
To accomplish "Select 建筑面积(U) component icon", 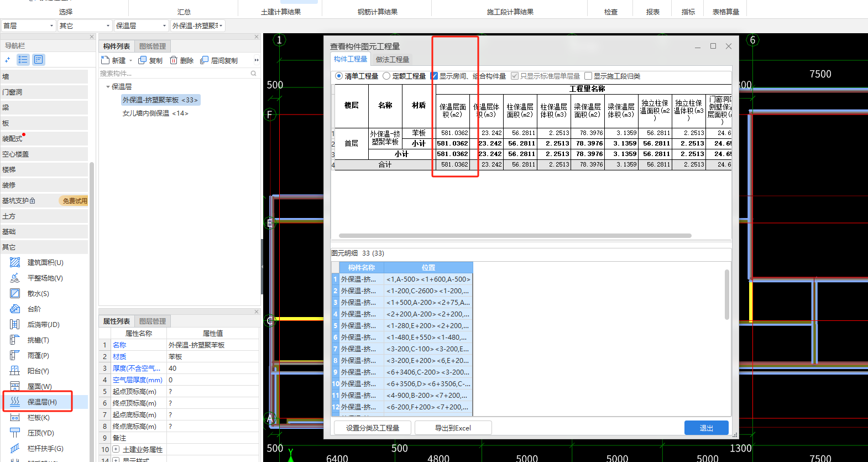I will (x=15, y=262).
